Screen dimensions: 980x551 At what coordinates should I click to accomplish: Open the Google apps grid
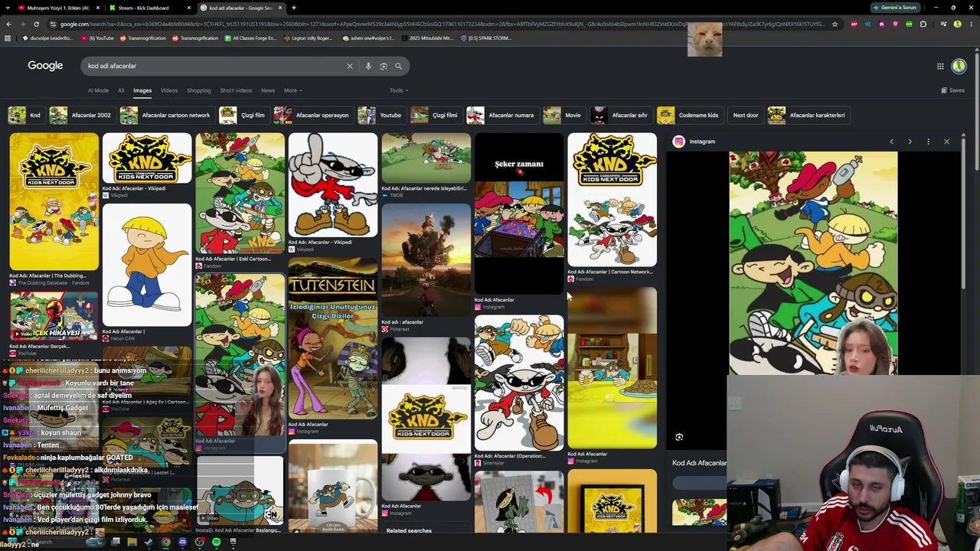click(x=940, y=67)
